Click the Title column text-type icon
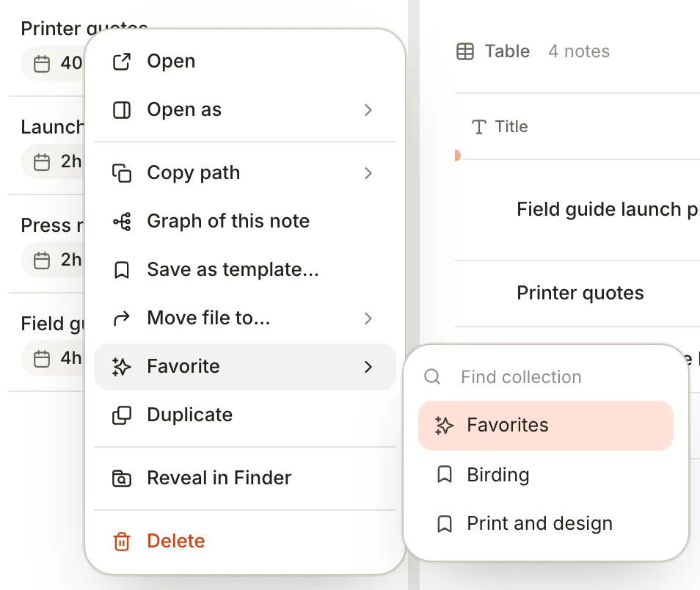The height and width of the screenshot is (590, 700). [478, 127]
